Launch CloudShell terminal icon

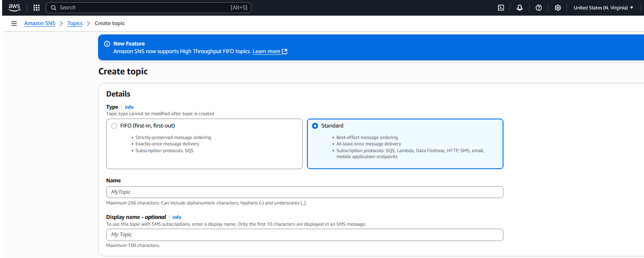(x=501, y=8)
